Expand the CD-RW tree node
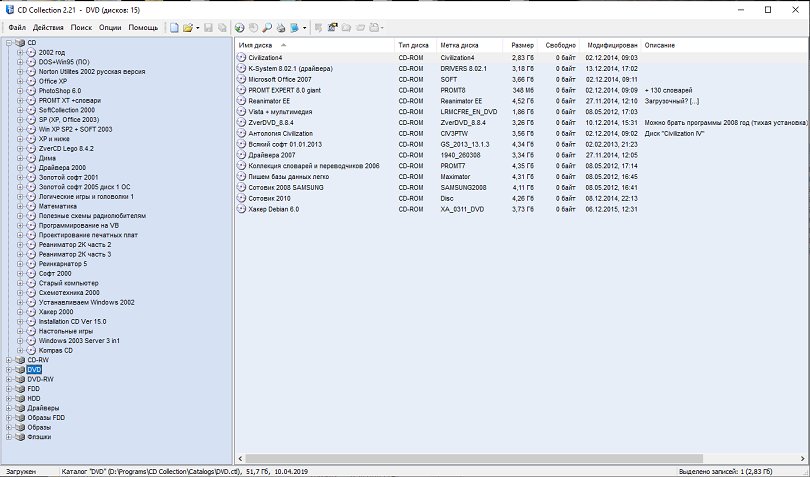Viewport: 810px width, 477px height. [9, 360]
